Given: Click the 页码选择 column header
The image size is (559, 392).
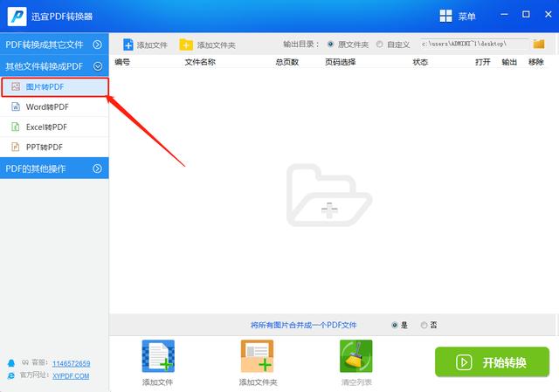Looking at the screenshot, I should [x=340, y=62].
